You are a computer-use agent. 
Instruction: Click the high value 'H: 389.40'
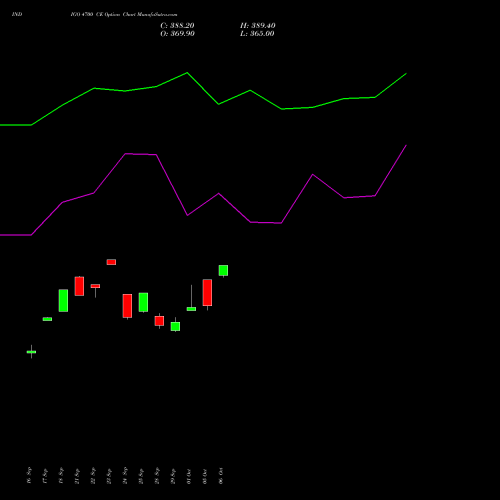258,26
